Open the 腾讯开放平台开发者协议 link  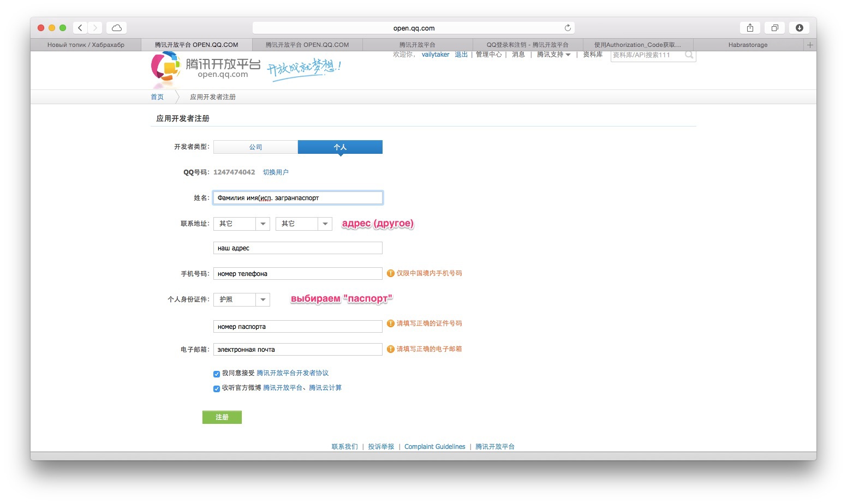tap(293, 373)
